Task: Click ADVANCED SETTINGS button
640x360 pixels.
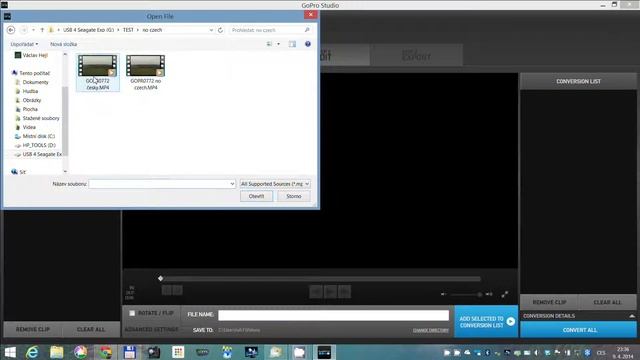Action: click(x=151, y=329)
